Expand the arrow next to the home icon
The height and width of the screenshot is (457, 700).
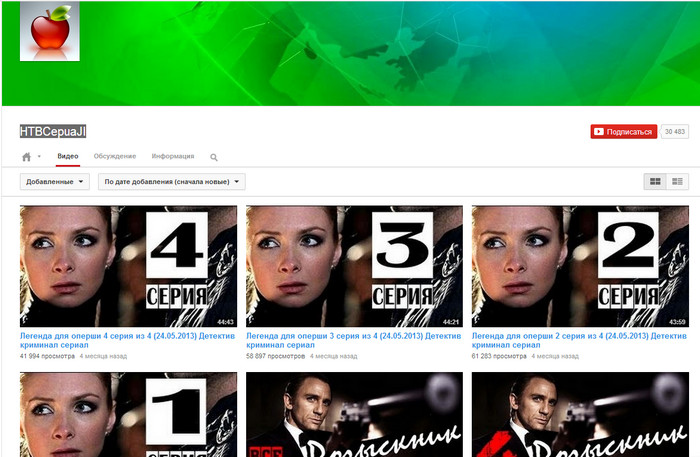[x=39, y=156]
